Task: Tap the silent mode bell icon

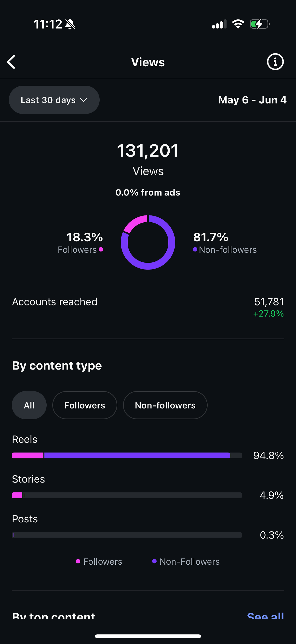Action: [70, 24]
